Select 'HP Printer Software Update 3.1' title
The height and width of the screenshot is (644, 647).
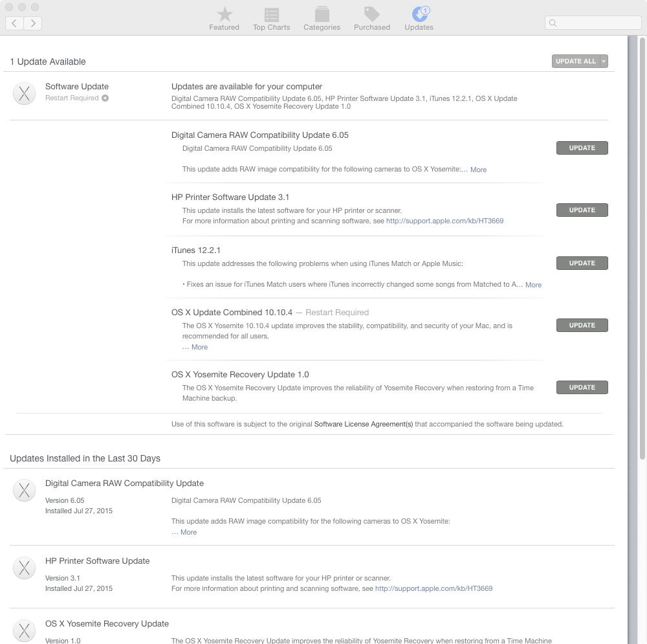click(x=230, y=197)
